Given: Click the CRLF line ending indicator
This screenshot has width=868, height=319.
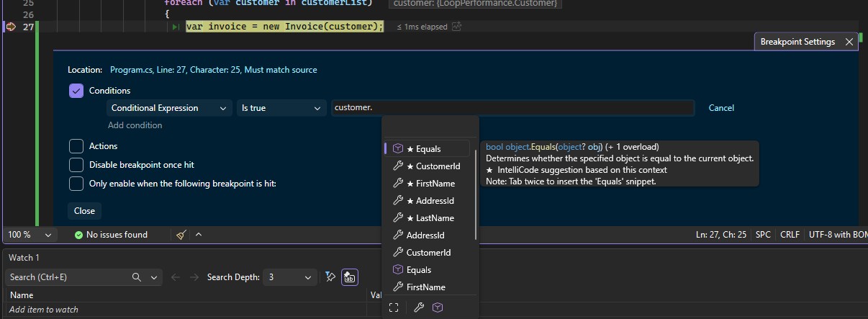Looking at the screenshot, I should 790,235.
